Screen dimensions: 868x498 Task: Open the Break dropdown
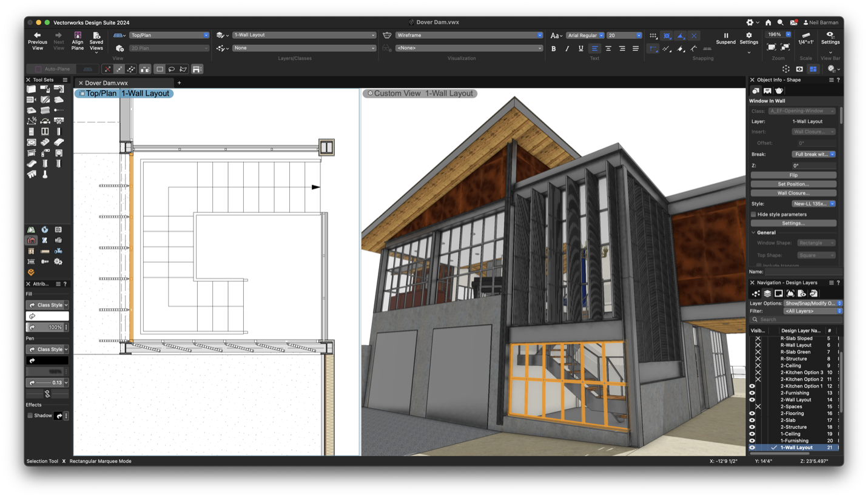click(x=813, y=154)
